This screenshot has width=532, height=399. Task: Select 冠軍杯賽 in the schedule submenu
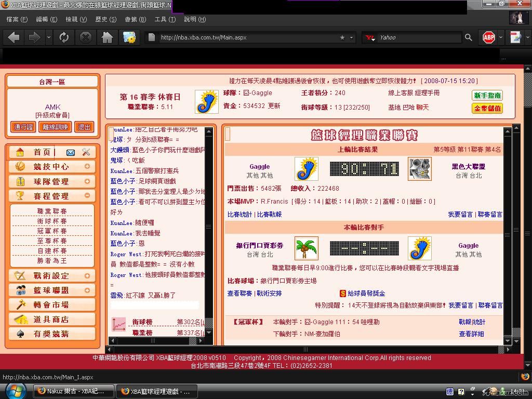(52, 231)
